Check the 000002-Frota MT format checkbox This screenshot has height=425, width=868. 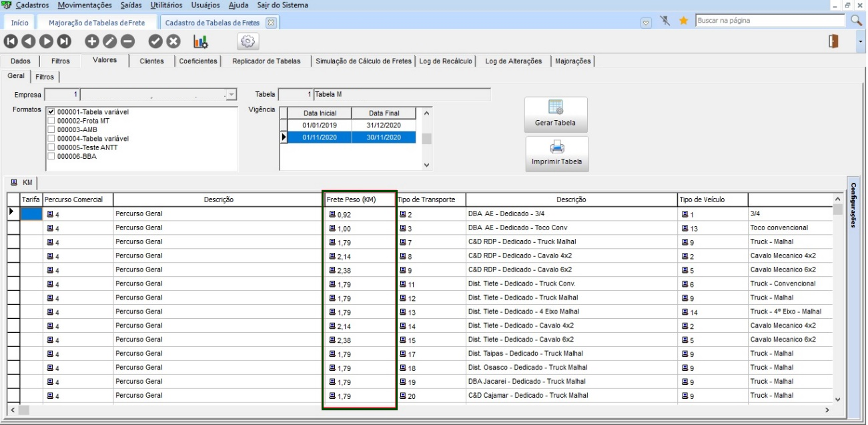tap(51, 121)
